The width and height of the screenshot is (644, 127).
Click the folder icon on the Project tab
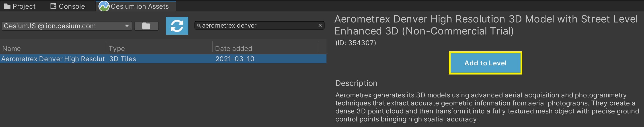(x=7, y=6)
